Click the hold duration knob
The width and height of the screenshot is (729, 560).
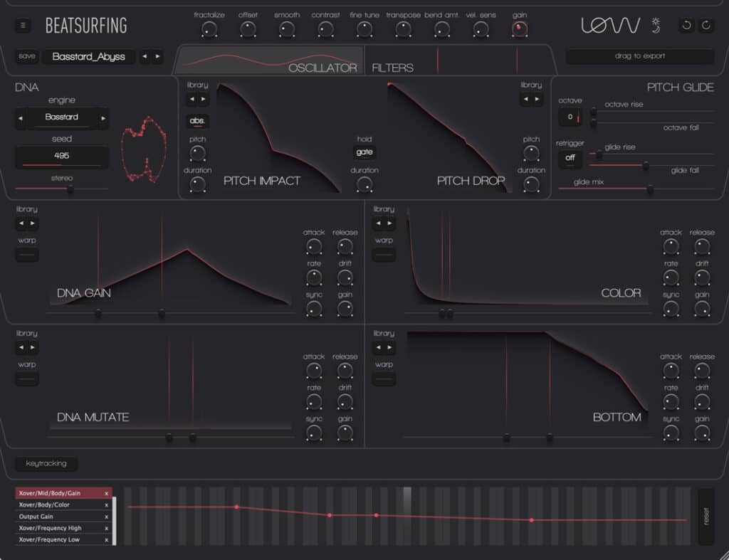pyautogui.click(x=364, y=184)
